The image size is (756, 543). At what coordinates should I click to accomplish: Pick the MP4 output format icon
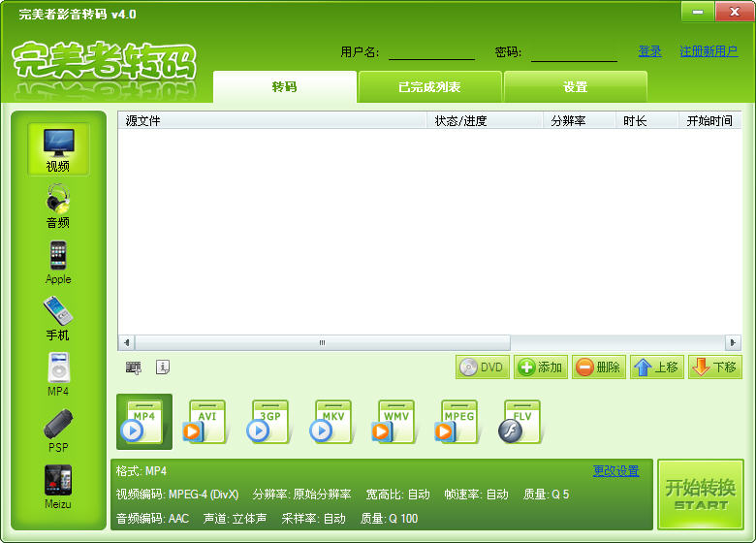pos(144,422)
